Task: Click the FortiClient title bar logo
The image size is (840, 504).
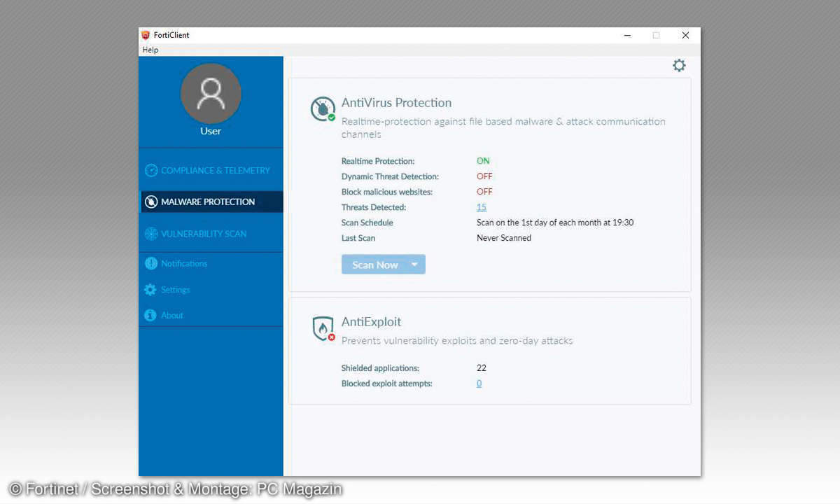Action: [x=146, y=35]
